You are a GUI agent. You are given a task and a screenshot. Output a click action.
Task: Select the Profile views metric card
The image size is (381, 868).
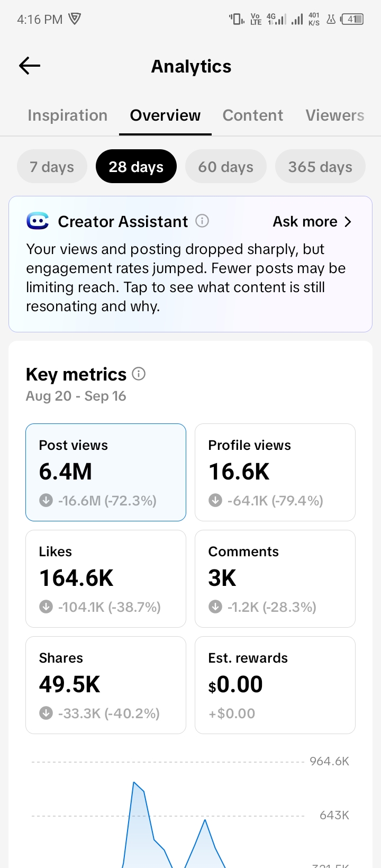tap(275, 472)
